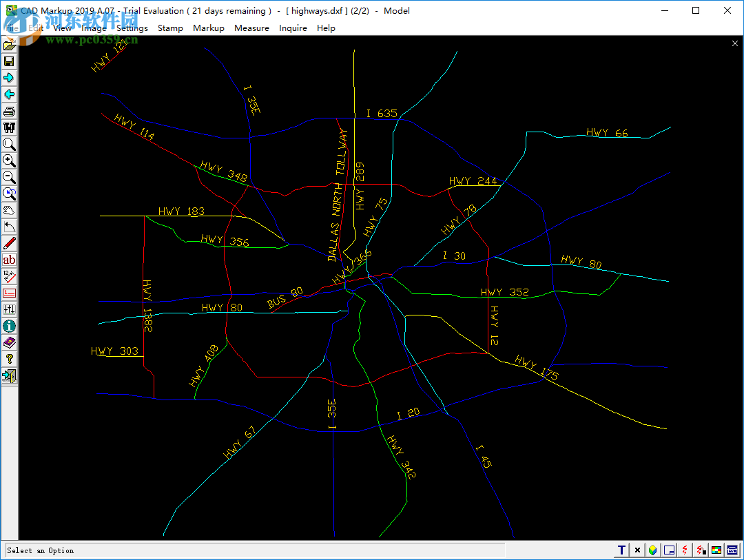The height and width of the screenshot is (560, 744).
Task: Toggle the 3D cube view in status bar
Action: click(x=653, y=550)
